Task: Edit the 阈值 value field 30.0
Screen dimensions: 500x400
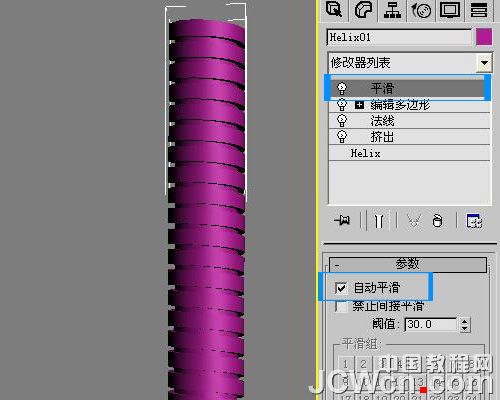Action: (x=430, y=324)
